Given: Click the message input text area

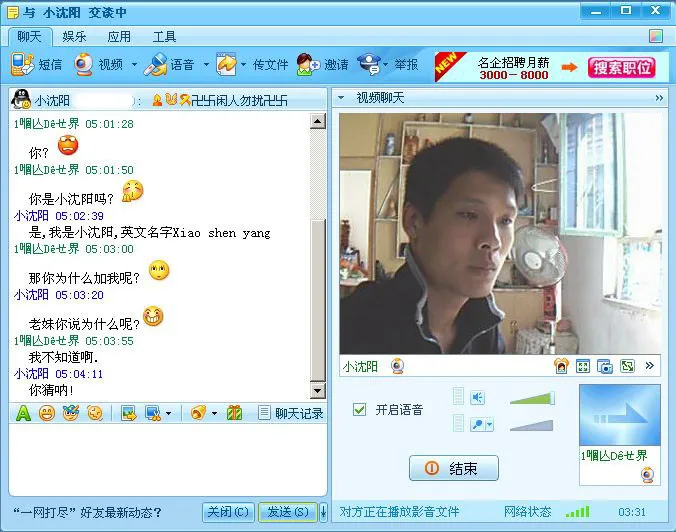Looking at the screenshot, I should [x=165, y=460].
